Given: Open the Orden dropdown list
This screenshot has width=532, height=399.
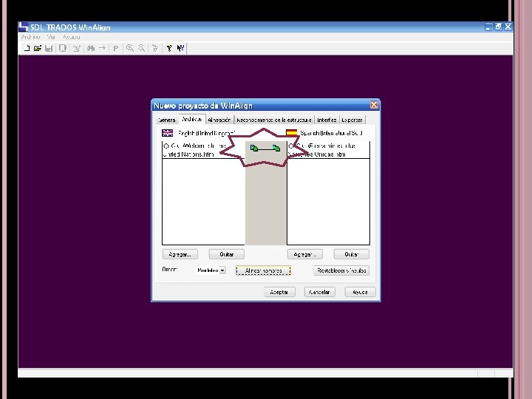Looking at the screenshot, I should click(x=222, y=270).
